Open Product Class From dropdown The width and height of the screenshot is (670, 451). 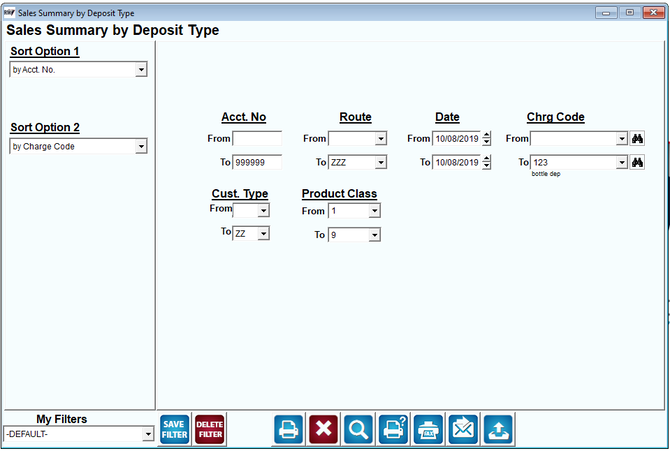pos(374,211)
